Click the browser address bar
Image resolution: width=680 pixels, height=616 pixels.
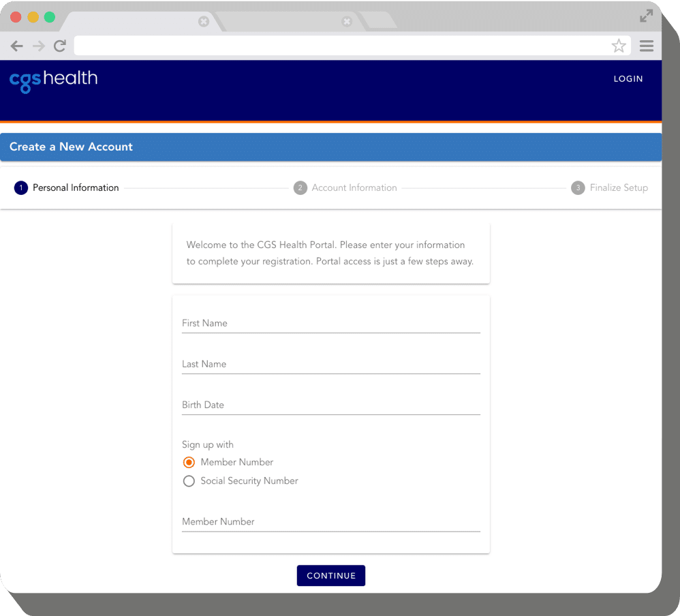point(341,46)
